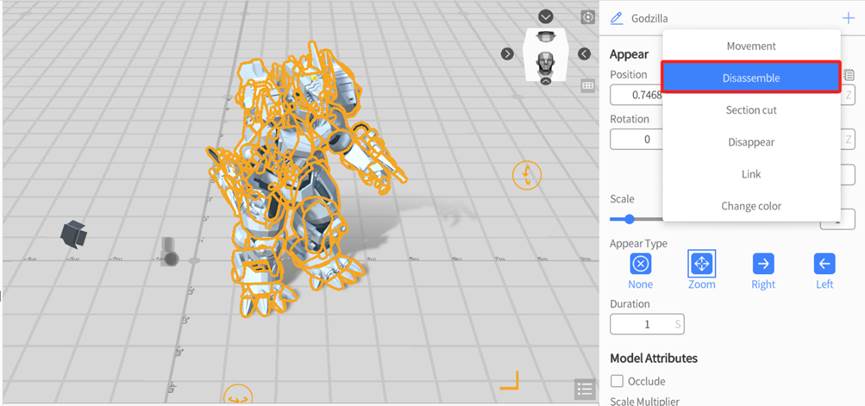Select the None appear type
The height and width of the screenshot is (406, 865).
(640, 264)
